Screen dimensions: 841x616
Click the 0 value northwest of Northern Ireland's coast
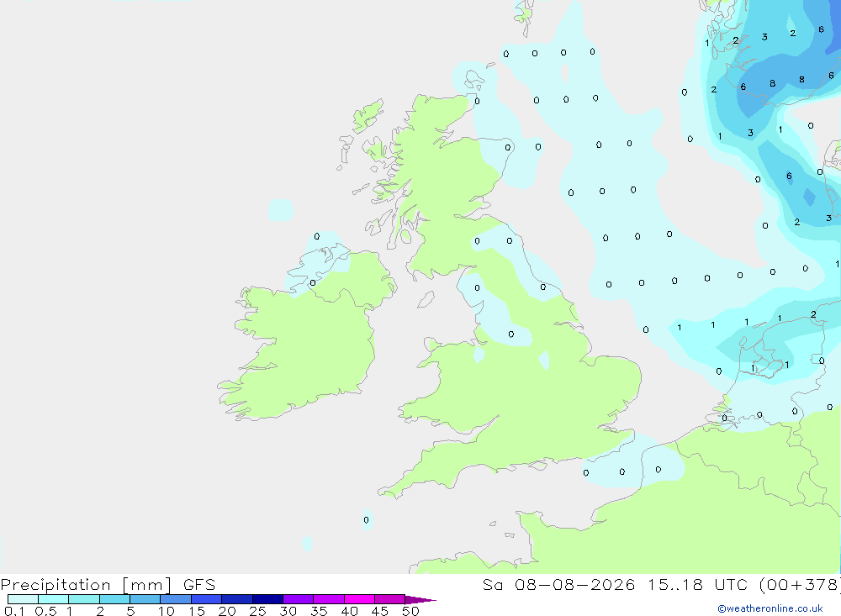coord(317,236)
